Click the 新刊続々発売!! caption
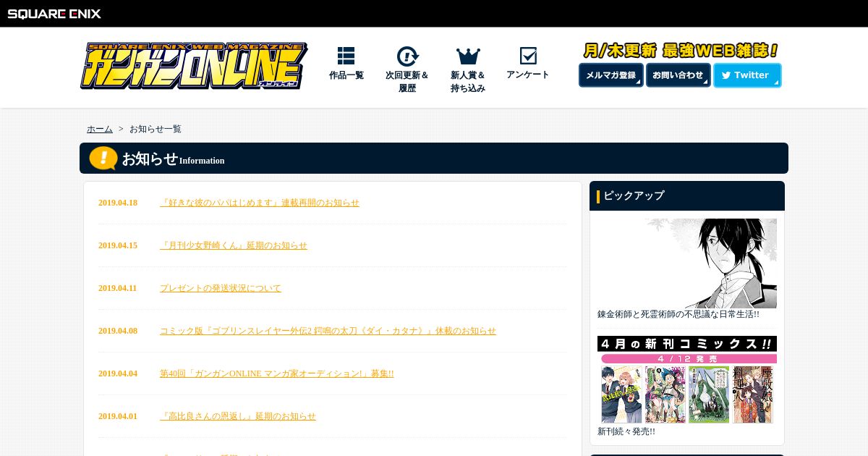868x456 pixels. pos(626,431)
